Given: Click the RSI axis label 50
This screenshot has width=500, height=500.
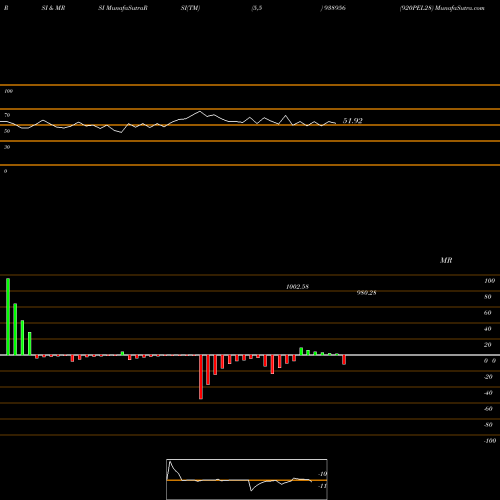Looking at the screenshot, I should (7, 131).
